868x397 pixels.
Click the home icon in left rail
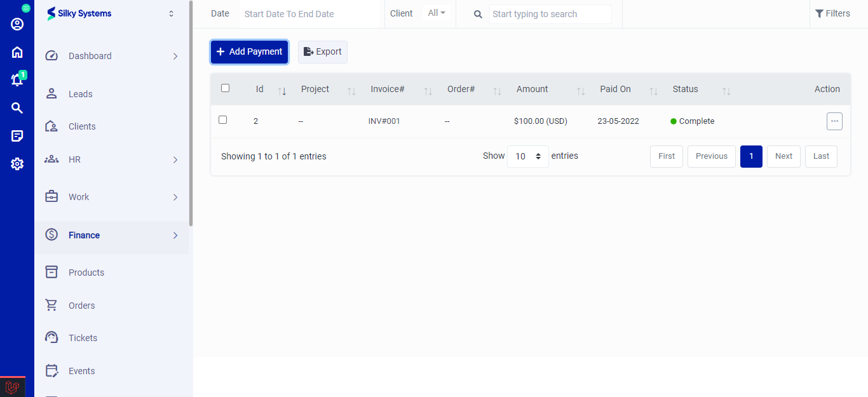click(17, 52)
